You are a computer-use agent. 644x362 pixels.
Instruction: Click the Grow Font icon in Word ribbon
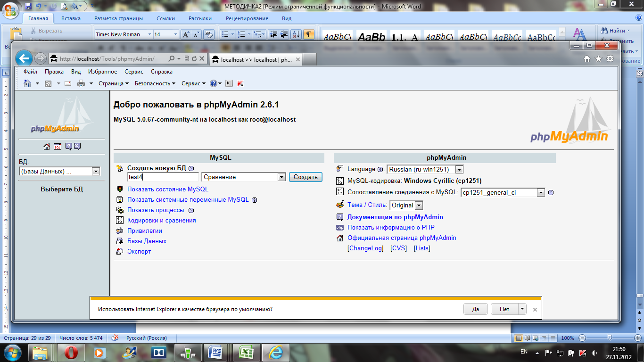pyautogui.click(x=186, y=34)
